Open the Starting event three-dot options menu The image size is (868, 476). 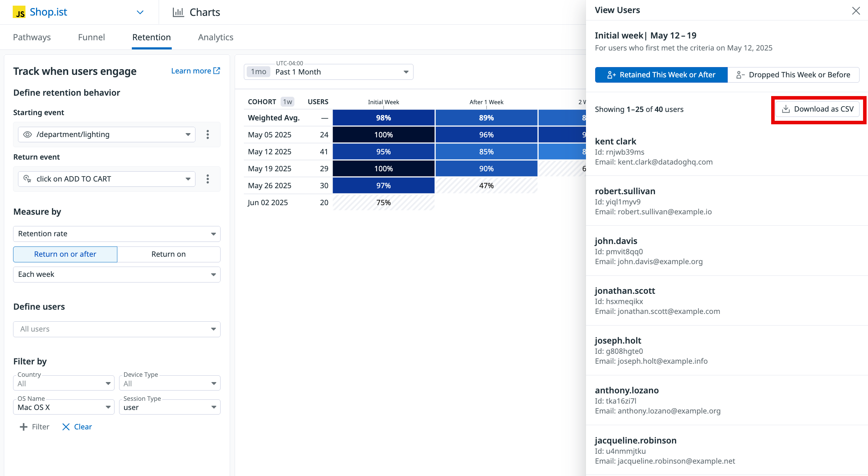coord(208,135)
